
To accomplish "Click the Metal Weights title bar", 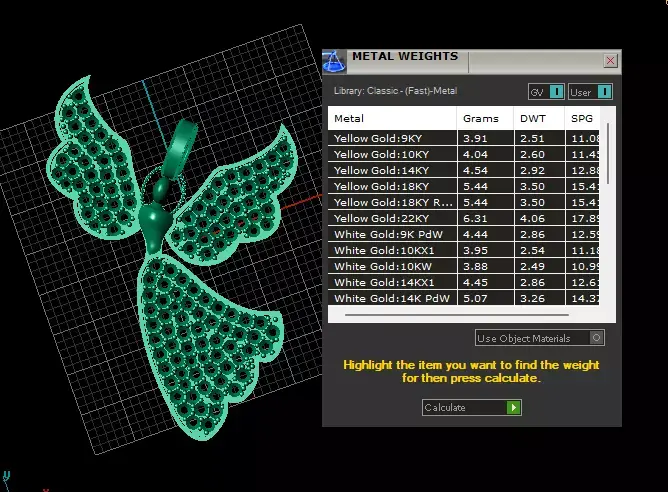I will pyautogui.click(x=472, y=61).
